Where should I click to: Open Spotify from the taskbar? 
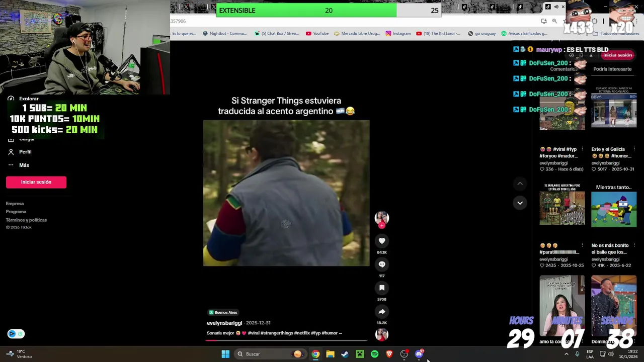374,354
